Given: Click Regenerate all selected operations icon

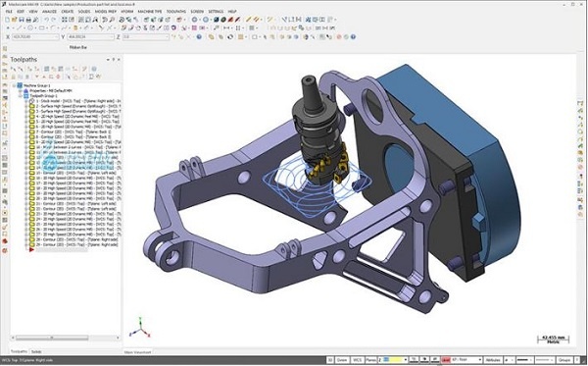Looking at the screenshot, I should click(29, 69).
